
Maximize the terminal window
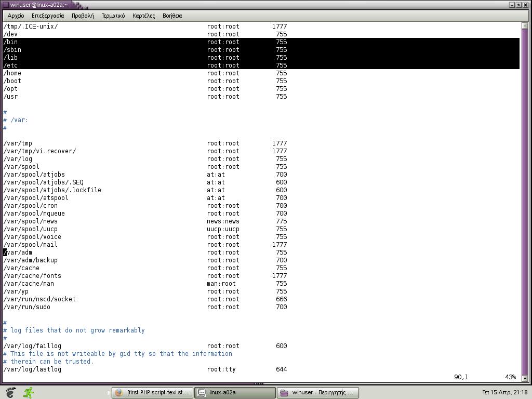(518, 5)
